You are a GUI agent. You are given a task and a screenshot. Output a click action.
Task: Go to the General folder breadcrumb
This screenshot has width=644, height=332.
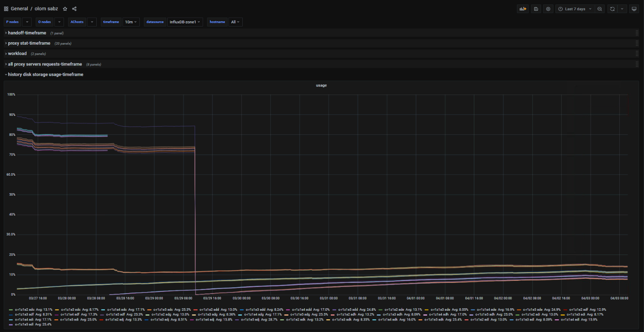pyautogui.click(x=19, y=9)
